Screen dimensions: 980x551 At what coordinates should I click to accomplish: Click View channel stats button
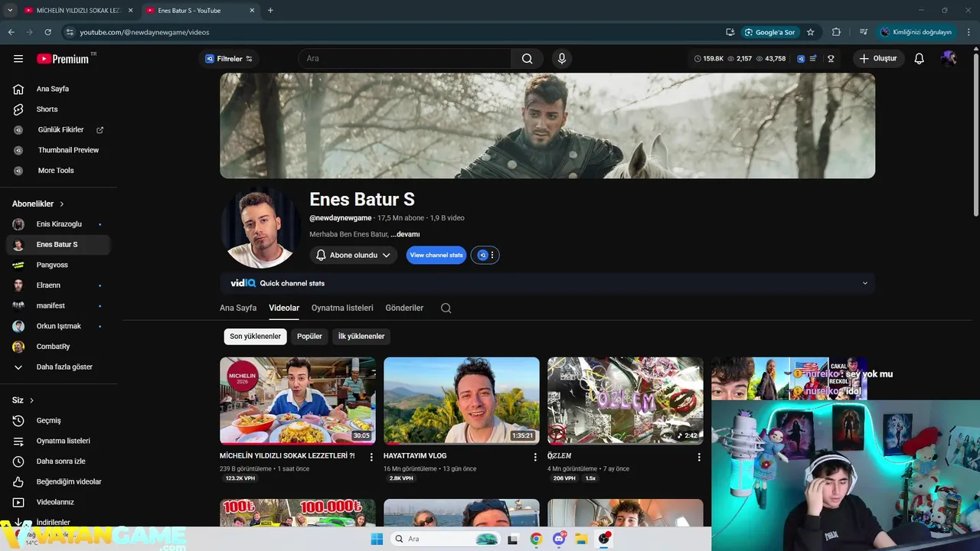436,255
